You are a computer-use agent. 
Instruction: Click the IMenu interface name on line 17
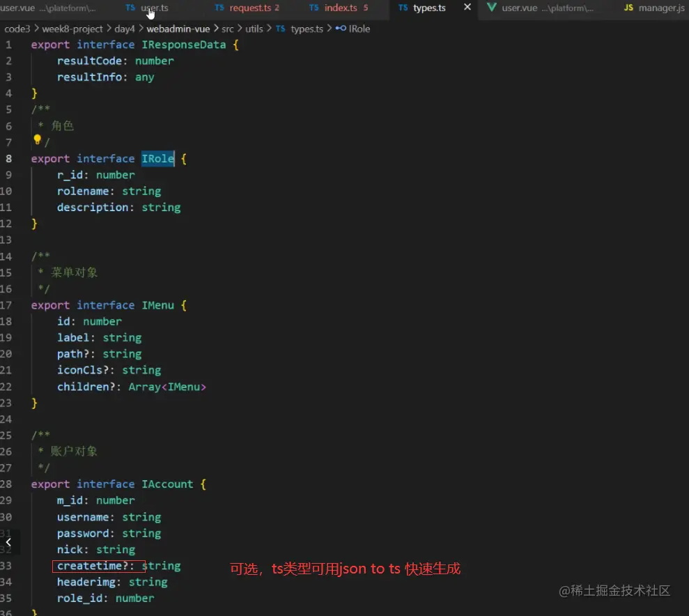click(157, 305)
